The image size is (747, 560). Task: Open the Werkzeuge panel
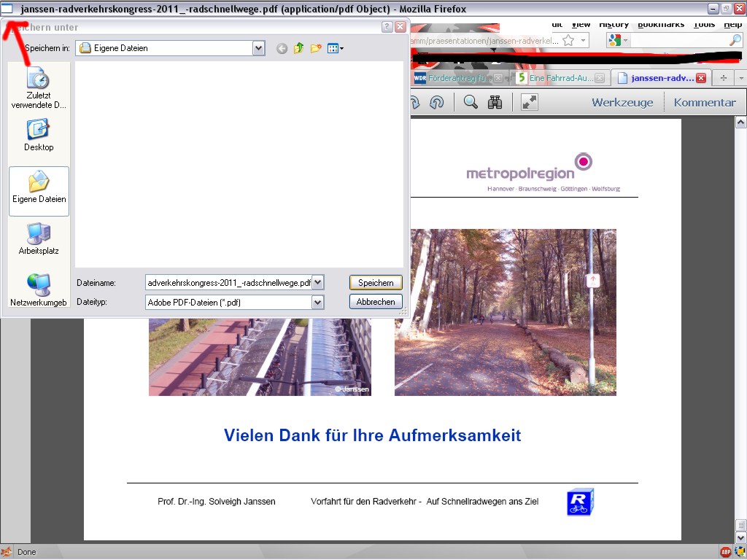click(622, 102)
